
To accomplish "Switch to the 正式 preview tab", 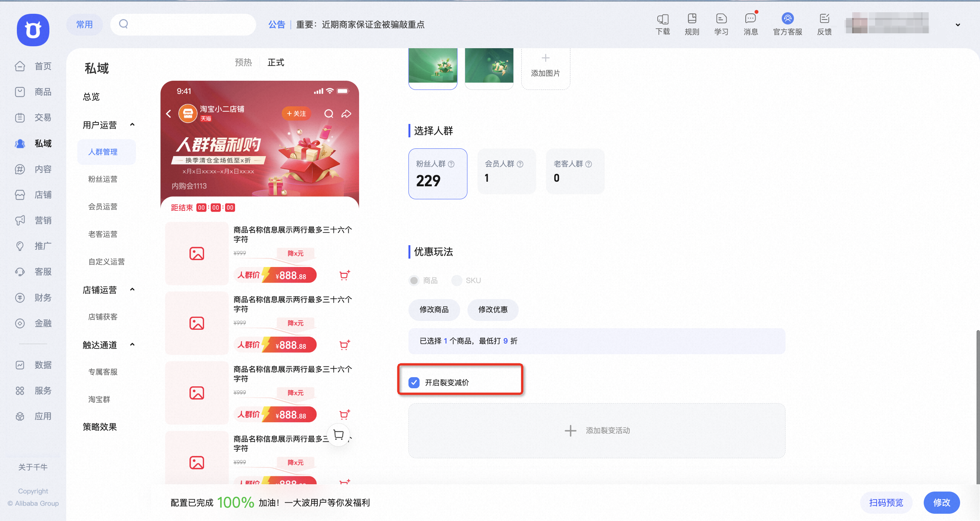I will pyautogui.click(x=276, y=62).
